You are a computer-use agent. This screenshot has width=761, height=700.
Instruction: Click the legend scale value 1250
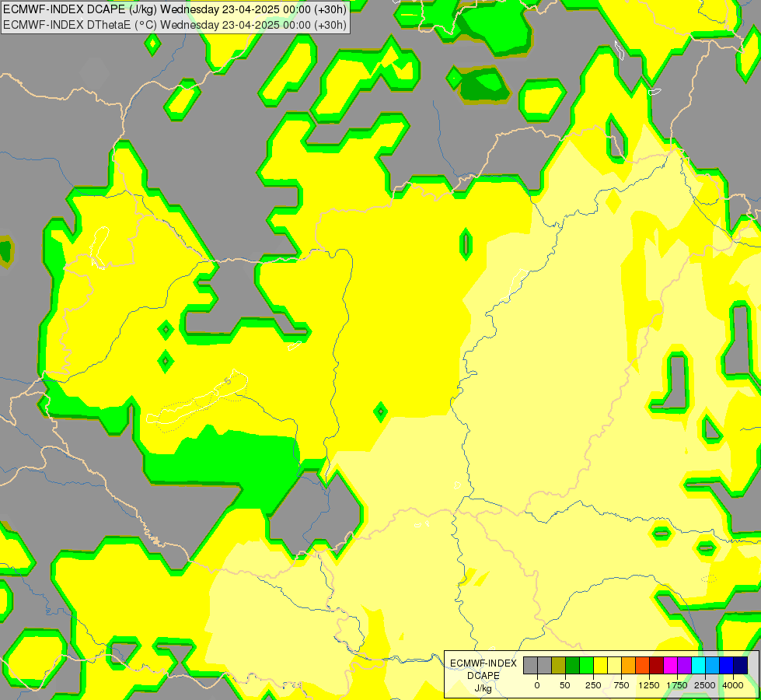649,685
